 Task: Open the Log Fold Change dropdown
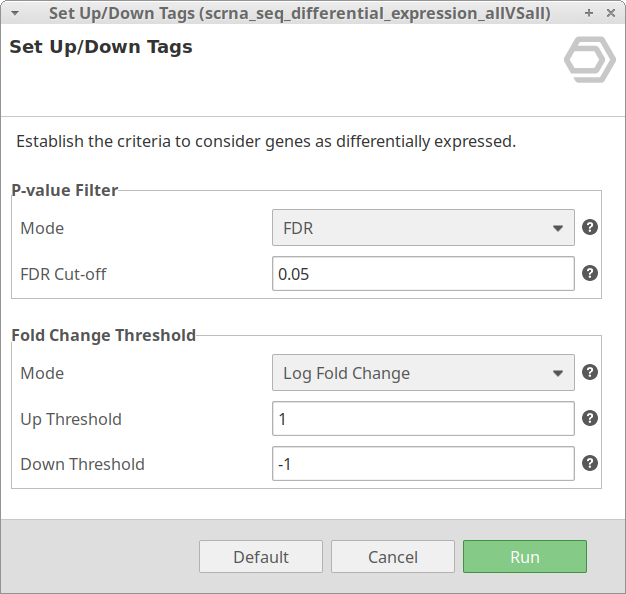click(423, 373)
